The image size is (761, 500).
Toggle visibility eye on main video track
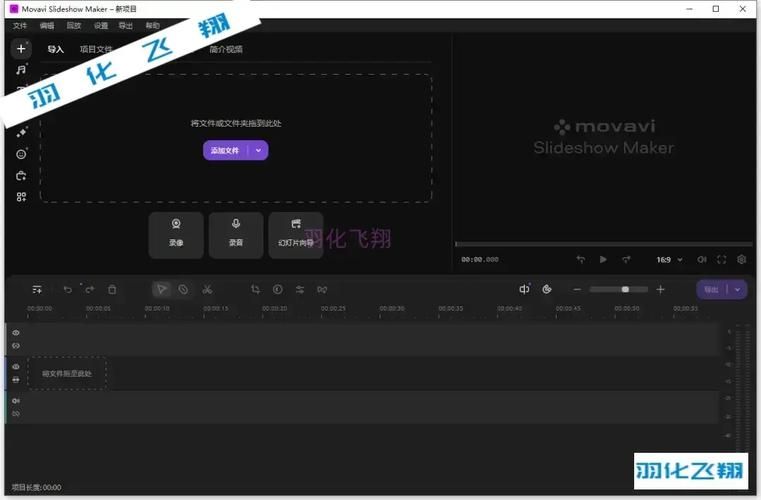16,367
